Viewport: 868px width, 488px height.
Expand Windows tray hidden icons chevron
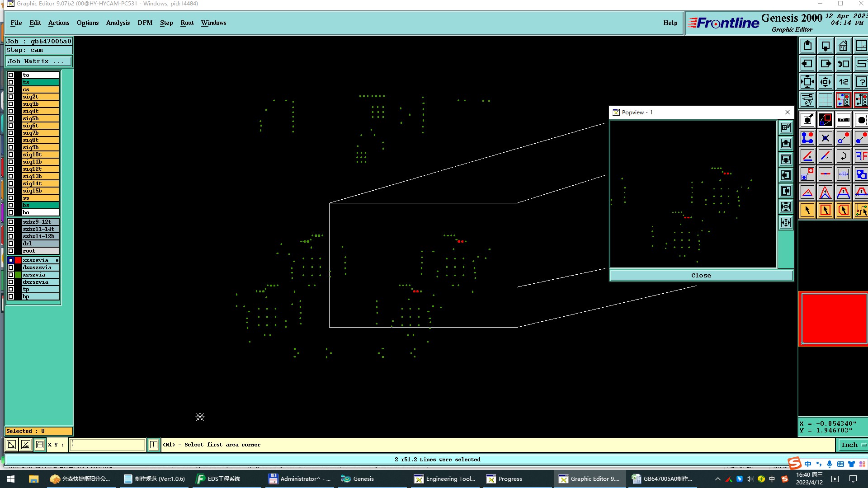(717, 479)
